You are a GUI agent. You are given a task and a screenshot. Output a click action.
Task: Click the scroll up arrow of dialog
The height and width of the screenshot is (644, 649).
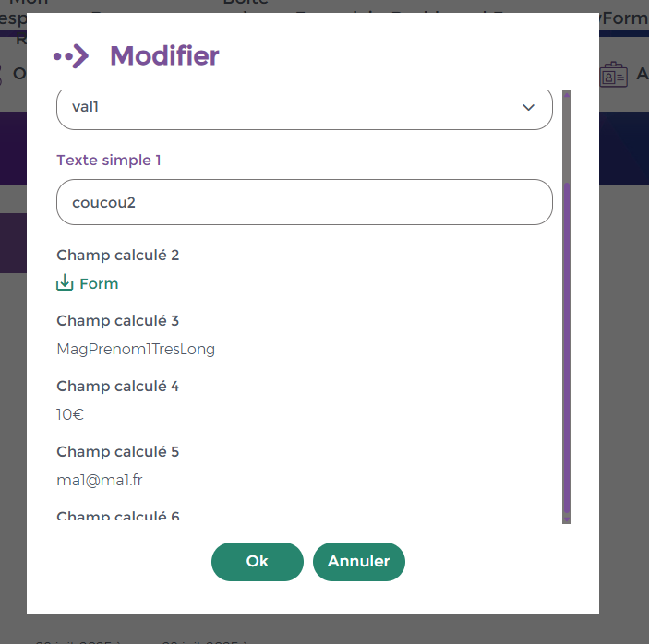(x=567, y=95)
